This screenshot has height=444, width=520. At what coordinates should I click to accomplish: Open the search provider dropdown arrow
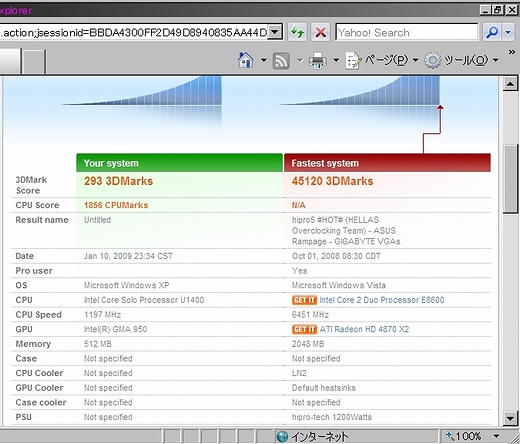pyautogui.click(x=508, y=32)
